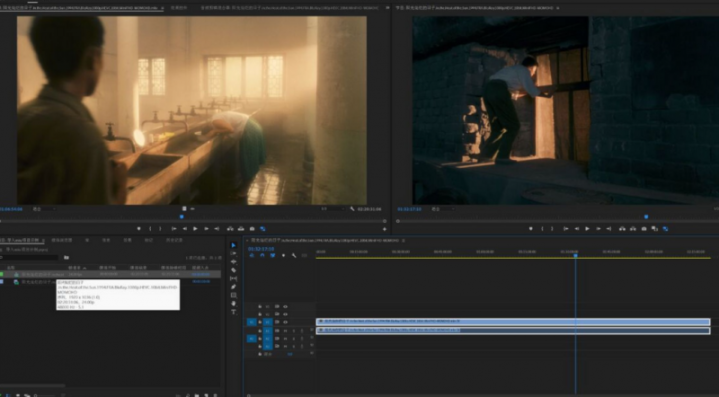Open Source Monitor playback resolution dropdown
719x397 pixels.
(331, 209)
